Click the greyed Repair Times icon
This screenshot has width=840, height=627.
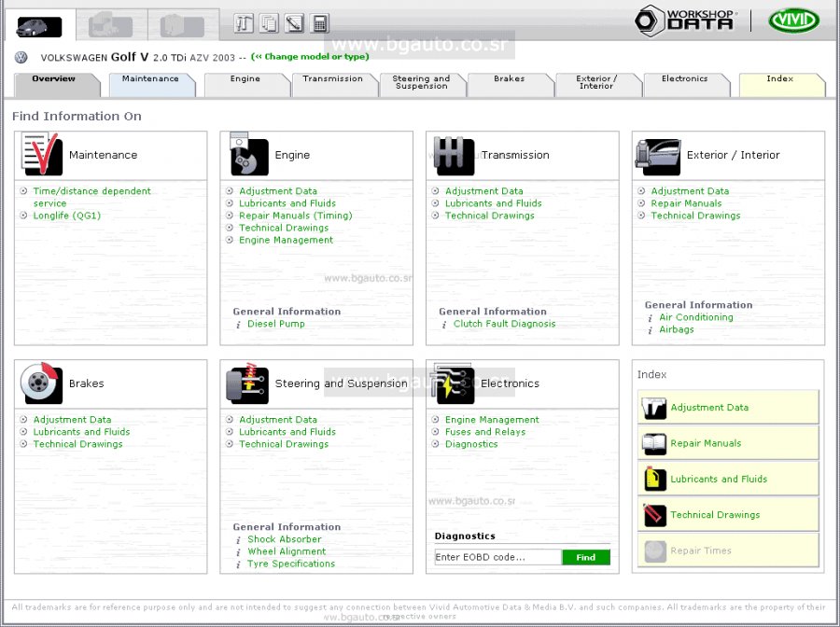(654, 551)
